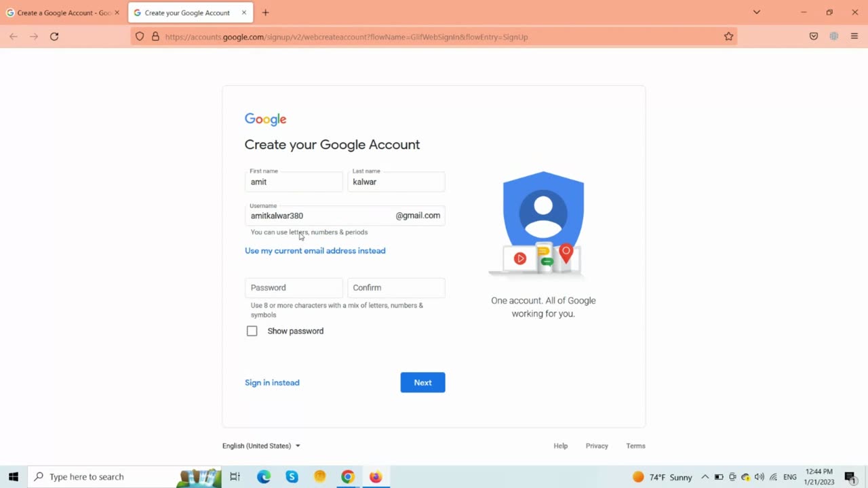Open the notification center icon
Viewport: 868px width, 488px height.
[x=850, y=476]
